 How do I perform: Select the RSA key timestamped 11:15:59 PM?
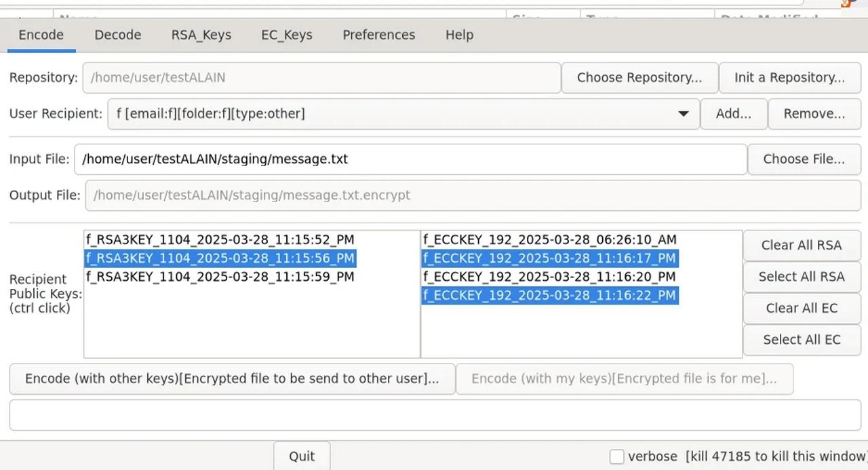(219, 277)
